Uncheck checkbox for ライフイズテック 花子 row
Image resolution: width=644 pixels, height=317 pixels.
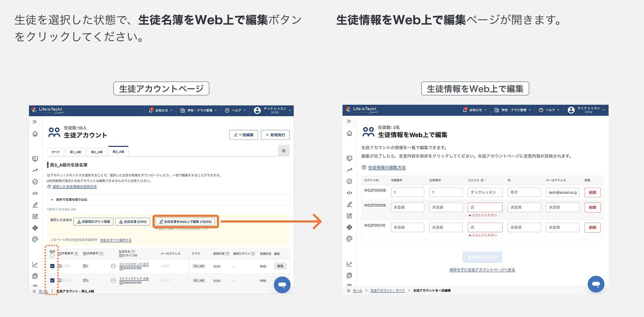[x=52, y=266]
